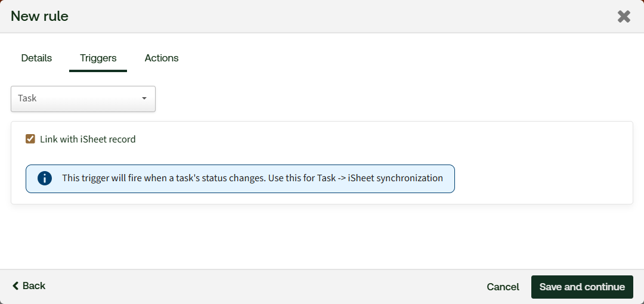Click the "New rule" dialog title

coord(39,16)
